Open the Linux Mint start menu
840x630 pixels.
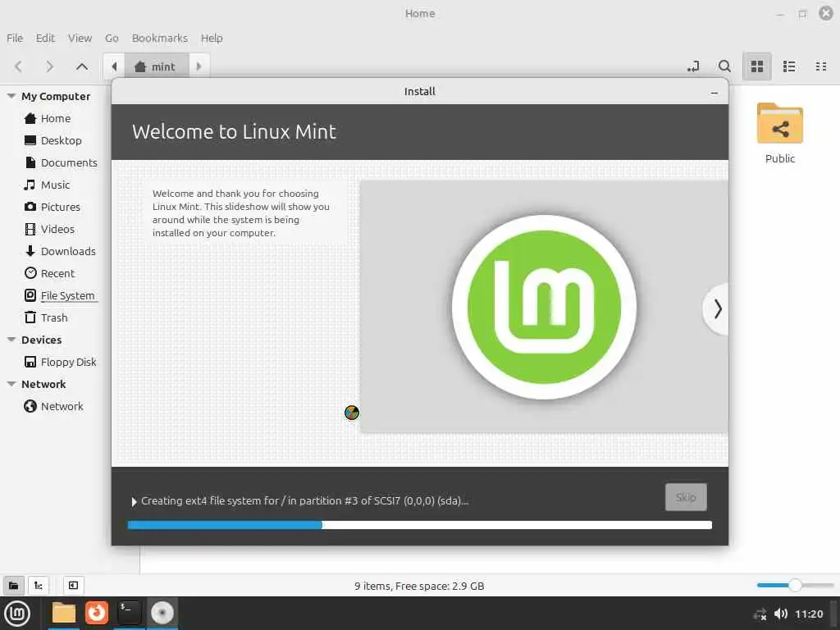coord(17,614)
